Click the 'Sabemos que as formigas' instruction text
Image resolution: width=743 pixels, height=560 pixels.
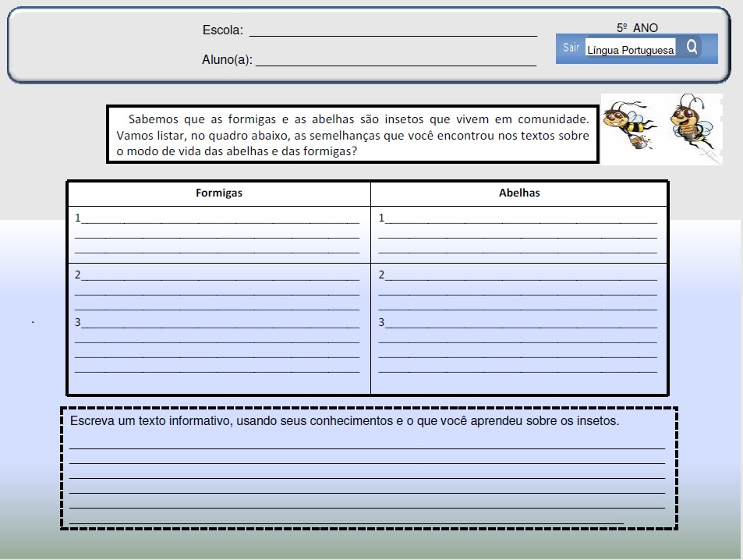tap(352, 135)
